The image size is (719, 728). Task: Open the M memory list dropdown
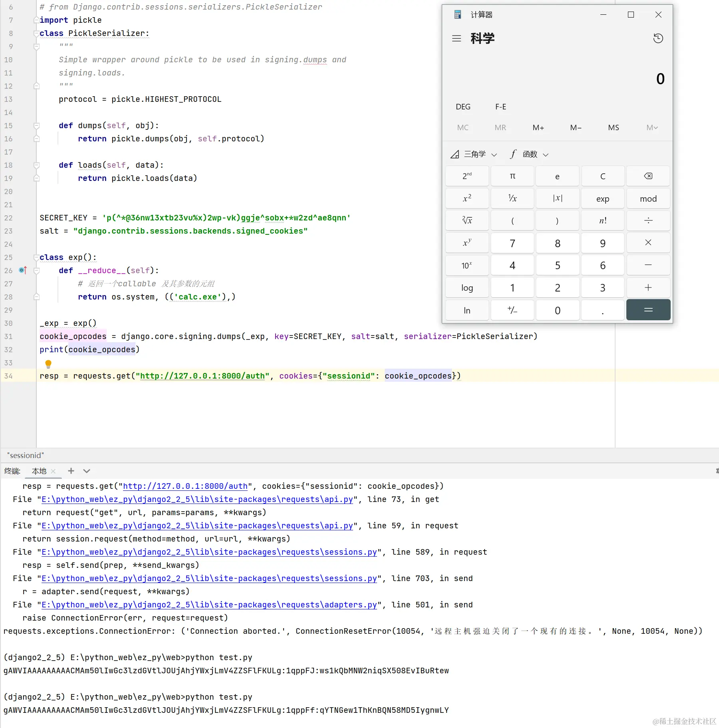(652, 128)
